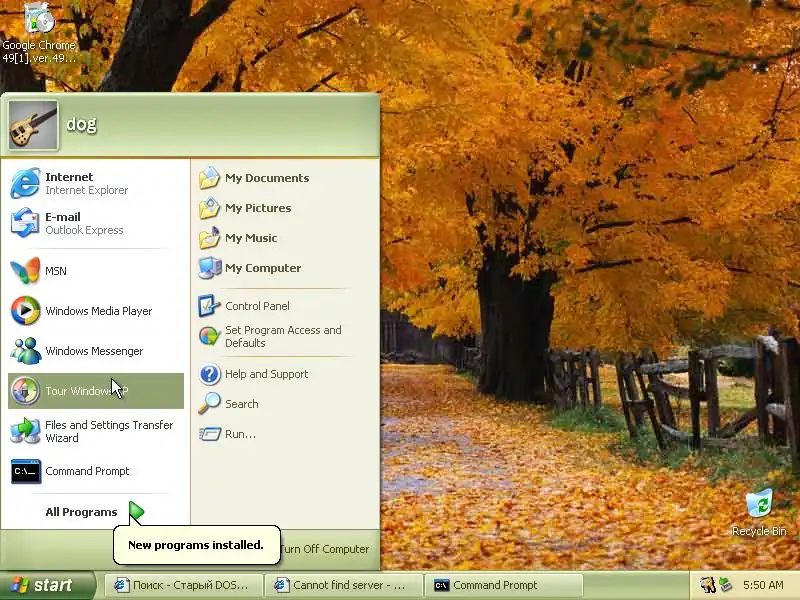Image resolution: width=800 pixels, height=600 pixels.
Task: Click the Start button
Action: [x=47, y=585]
